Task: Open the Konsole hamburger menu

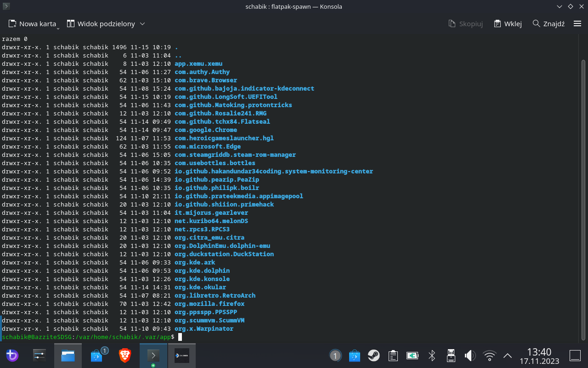Action: 577,23
